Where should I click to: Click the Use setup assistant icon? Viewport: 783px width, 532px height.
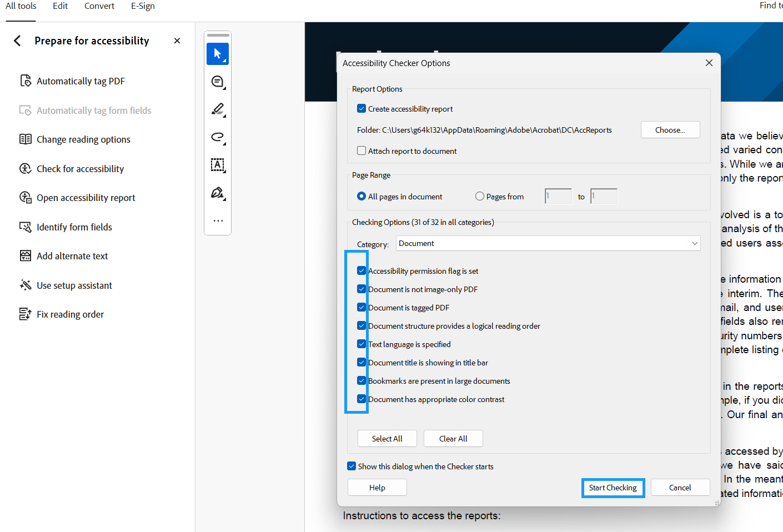click(x=26, y=285)
